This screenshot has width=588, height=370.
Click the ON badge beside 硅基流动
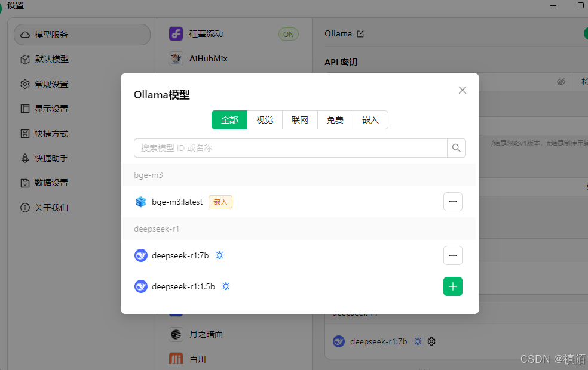pos(289,34)
